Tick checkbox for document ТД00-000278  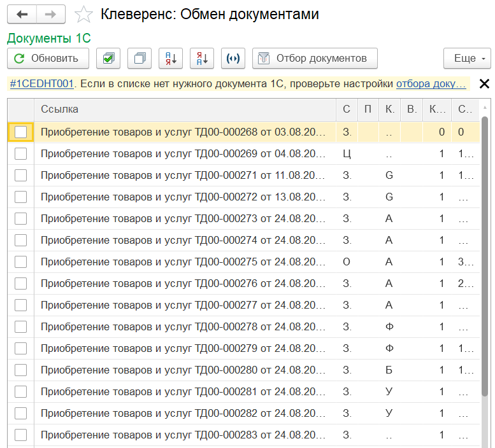pyautogui.click(x=21, y=326)
